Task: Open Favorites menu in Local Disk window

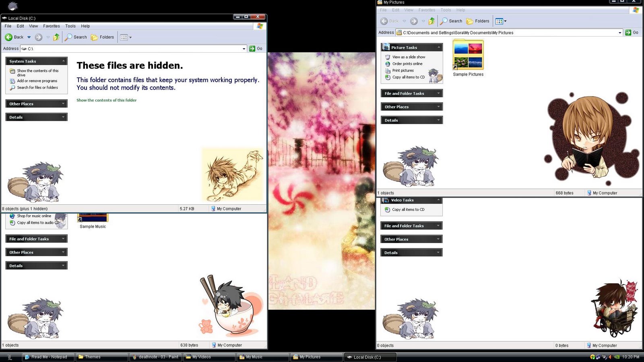Action: pos(52,26)
